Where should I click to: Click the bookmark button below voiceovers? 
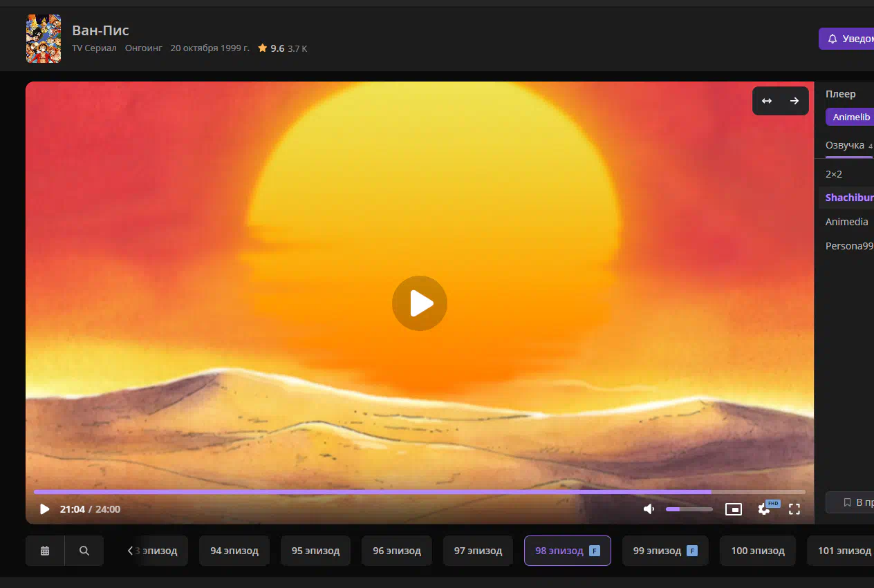click(x=850, y=502)
